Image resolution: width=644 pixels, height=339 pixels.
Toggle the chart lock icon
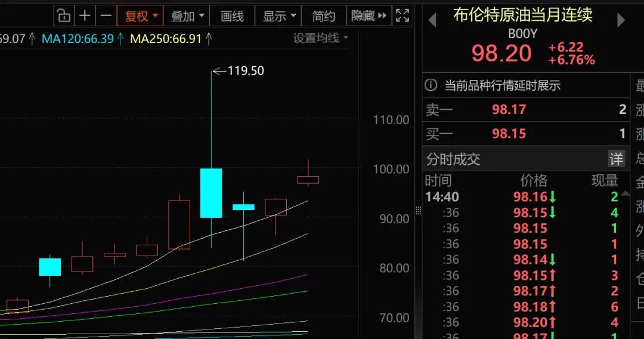tap(63, 16)
